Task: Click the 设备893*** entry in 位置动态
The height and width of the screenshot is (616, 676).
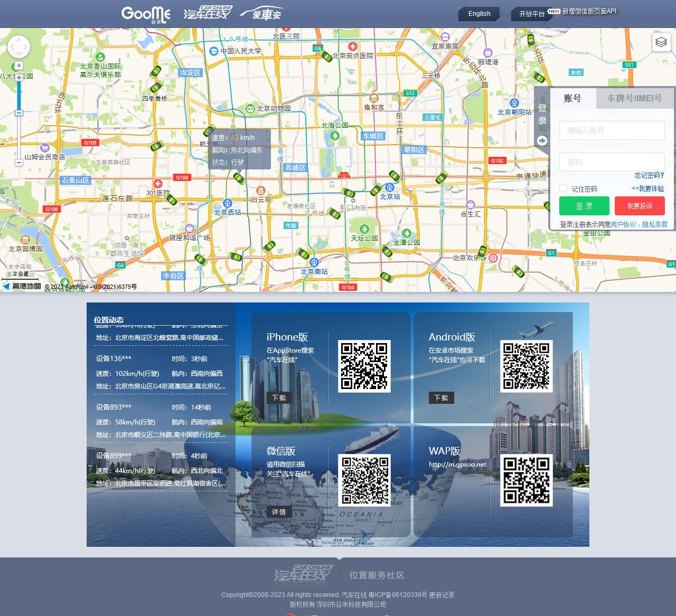Action: point(161,421)
